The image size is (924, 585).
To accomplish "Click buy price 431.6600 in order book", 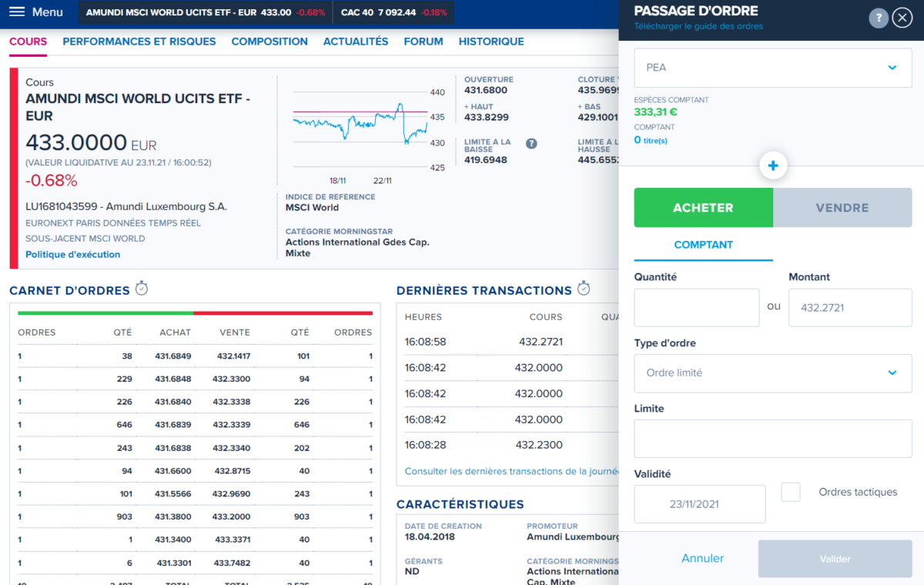I will pyautogui.click(x=172, y=471).
